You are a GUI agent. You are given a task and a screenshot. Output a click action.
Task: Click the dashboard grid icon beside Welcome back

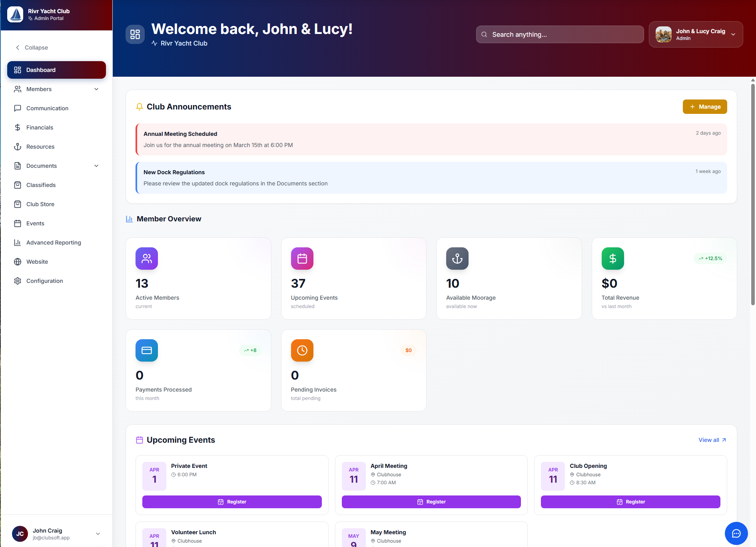click(135, 34)
